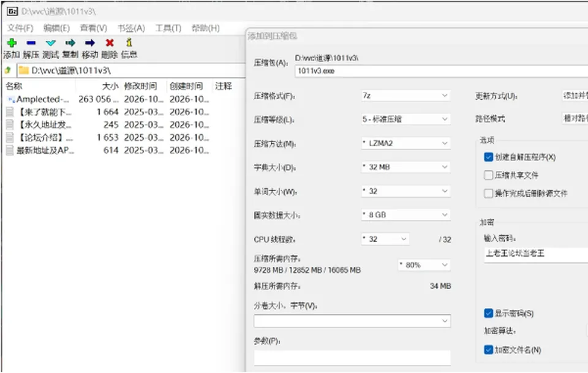Image resolution: width=588 pixels, height=373 pixels.
Task: Sort by the 修改时间 column header
Action: [143, 86]
